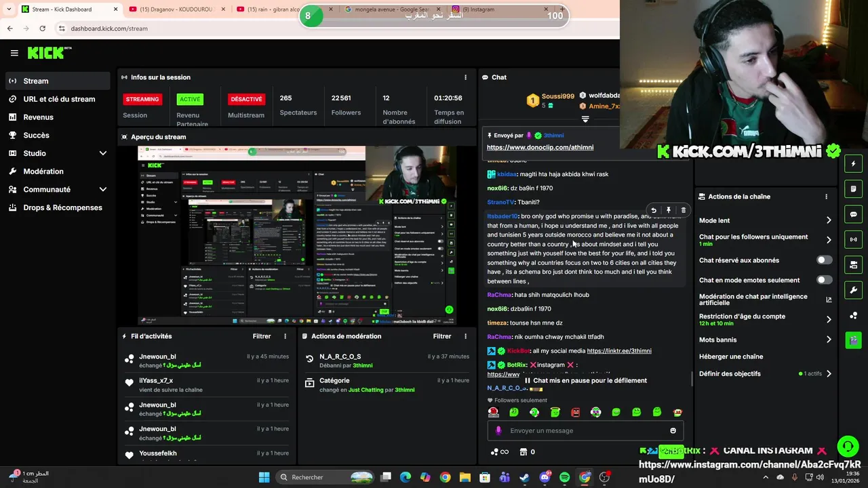
Task: Open the pinned donoclip.com/athimni link
Action: pyautogui.click(x=540, y=147)
